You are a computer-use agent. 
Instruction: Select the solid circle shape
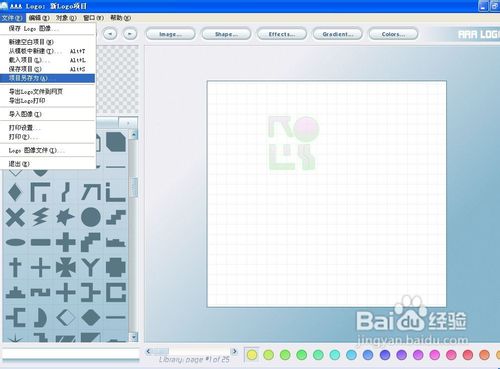click(91, 217)
